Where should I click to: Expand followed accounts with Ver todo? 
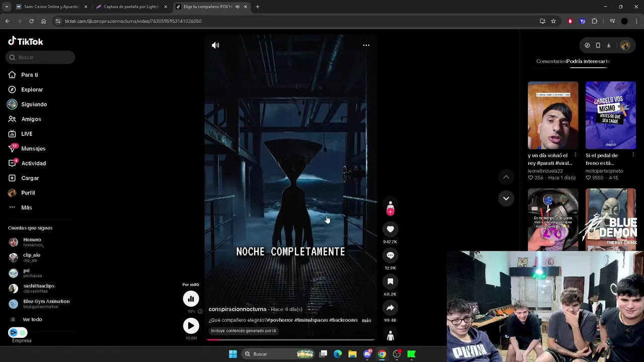pos(32,320)
